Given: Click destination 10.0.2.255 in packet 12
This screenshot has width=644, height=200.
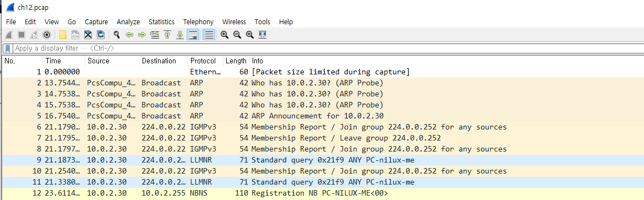Looking at the screenshot, I should coord(163,193).
